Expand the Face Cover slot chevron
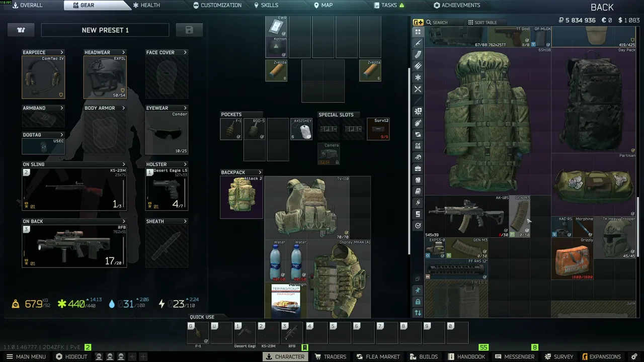644x362 pixels. [185, 52]
